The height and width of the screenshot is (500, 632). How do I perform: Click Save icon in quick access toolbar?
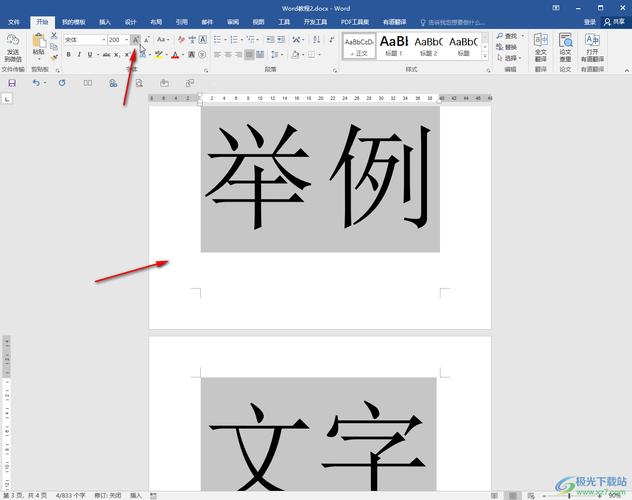click(x=12, y=83)
